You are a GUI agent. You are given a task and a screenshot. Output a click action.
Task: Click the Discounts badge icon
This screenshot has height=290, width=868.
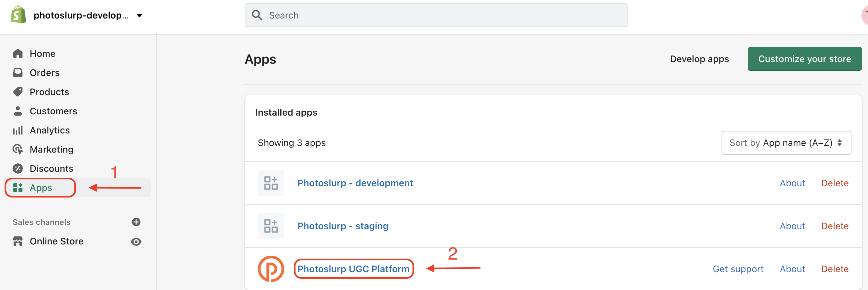click(x=18, y=168)
